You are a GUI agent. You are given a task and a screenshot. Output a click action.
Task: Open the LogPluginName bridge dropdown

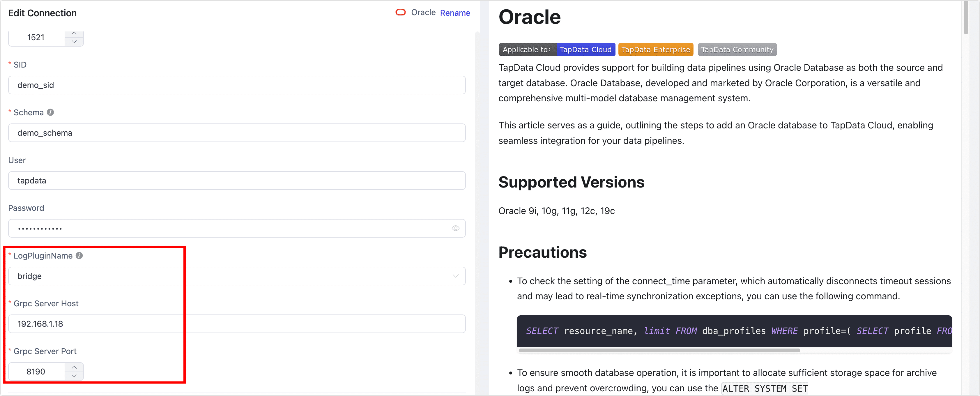point(236,276)
